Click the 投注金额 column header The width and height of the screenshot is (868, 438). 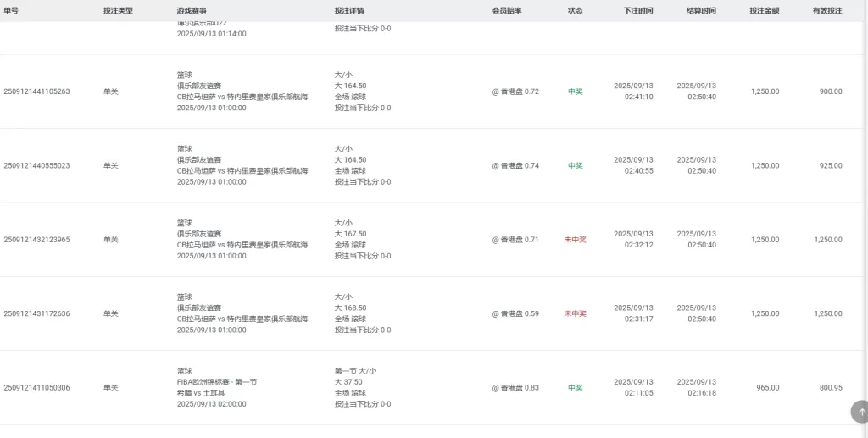(x=764, y=11)
